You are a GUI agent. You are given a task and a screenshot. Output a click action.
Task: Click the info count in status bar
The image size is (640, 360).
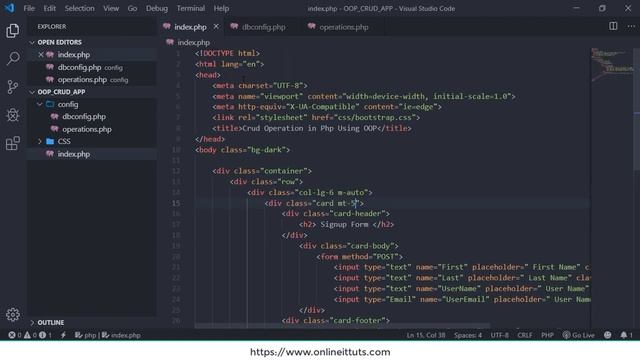(45, 335)
